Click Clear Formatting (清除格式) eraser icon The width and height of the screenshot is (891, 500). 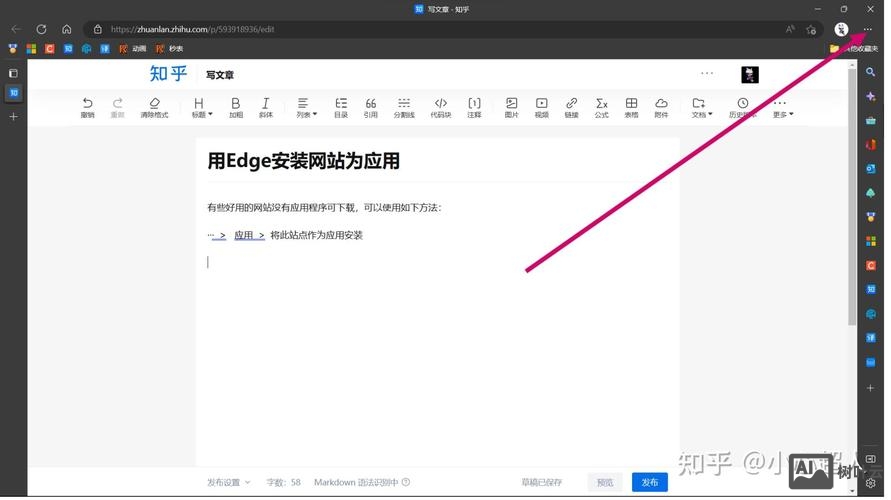(155, 107)
